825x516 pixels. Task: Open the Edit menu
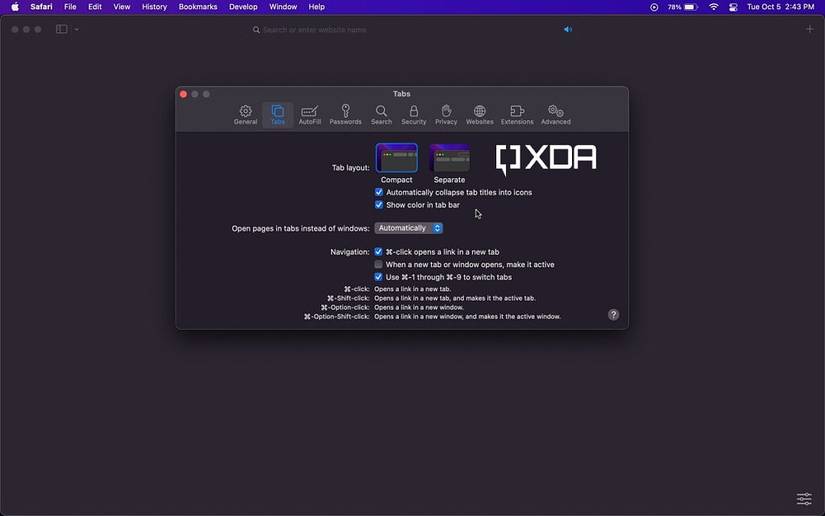[95, 7]
